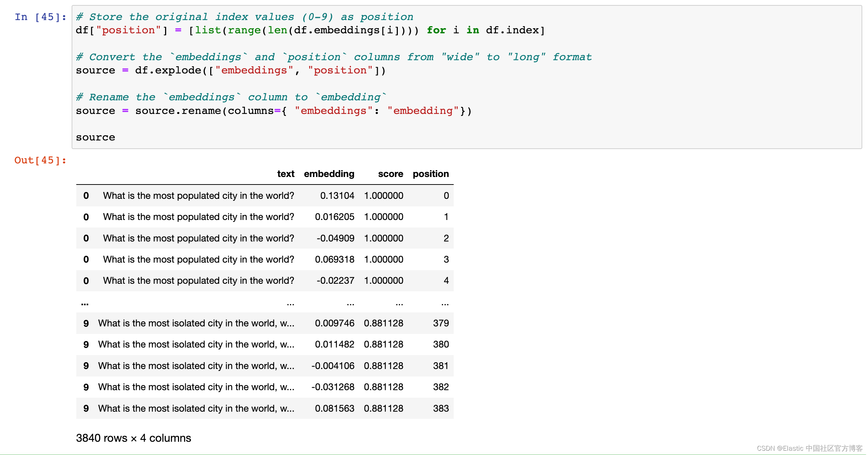Click the CSDN @Elastic watermark text
Viewport: 868px width, 455px height.
809,448
